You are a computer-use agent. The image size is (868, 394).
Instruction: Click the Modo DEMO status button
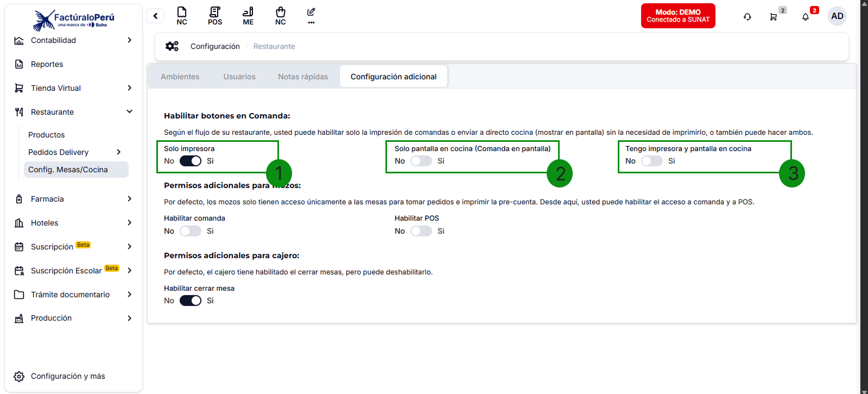point(678,16)
